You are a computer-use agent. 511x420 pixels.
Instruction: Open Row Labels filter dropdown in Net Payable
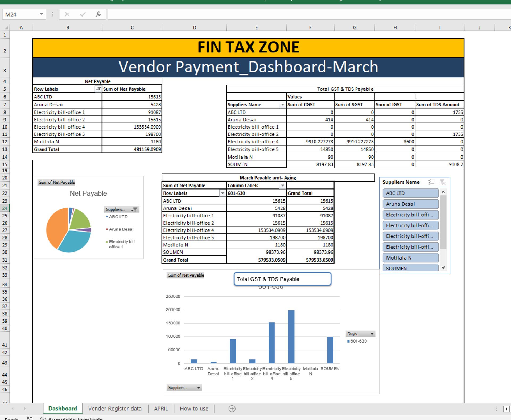tap(98, 89)
